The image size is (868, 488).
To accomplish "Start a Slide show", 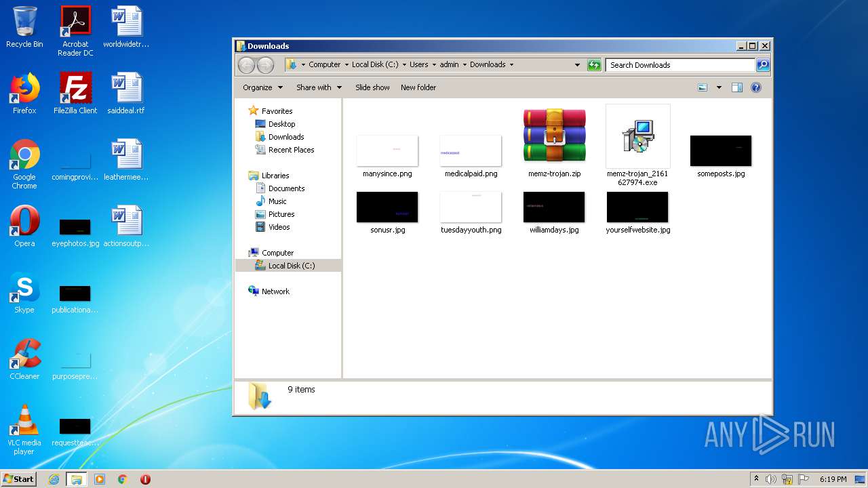I will pos(372,87).
